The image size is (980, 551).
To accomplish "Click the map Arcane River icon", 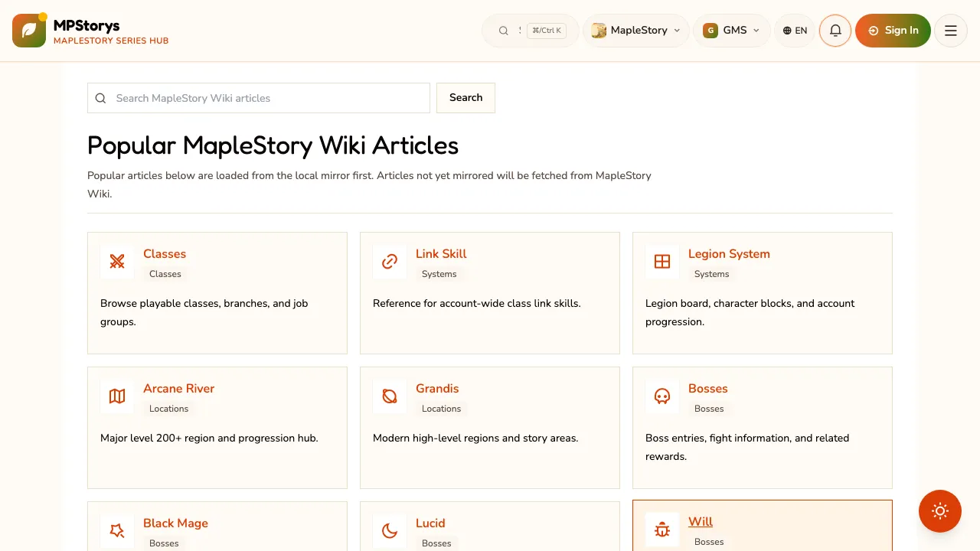I will (117, 396).
